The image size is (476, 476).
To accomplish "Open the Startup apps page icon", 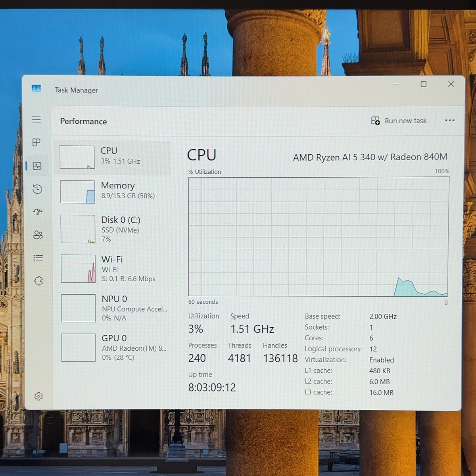I will (x=38, y=212).
